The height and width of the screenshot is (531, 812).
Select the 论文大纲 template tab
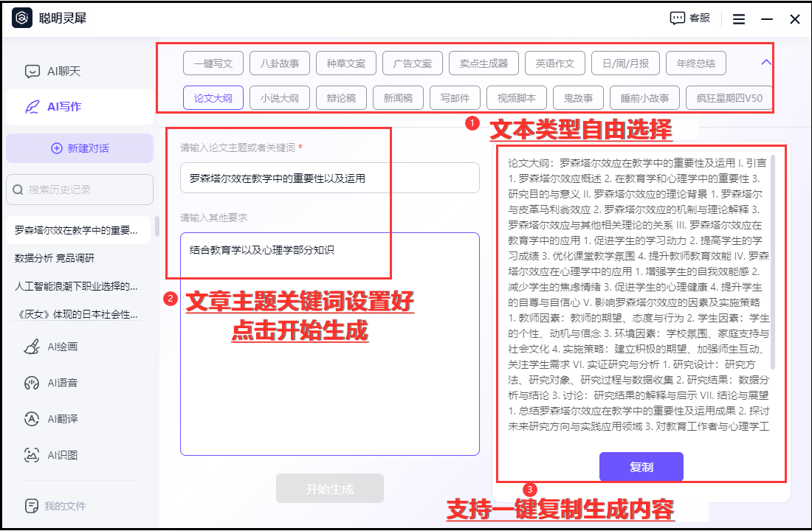pyautogui.click(x=213, y=98)
